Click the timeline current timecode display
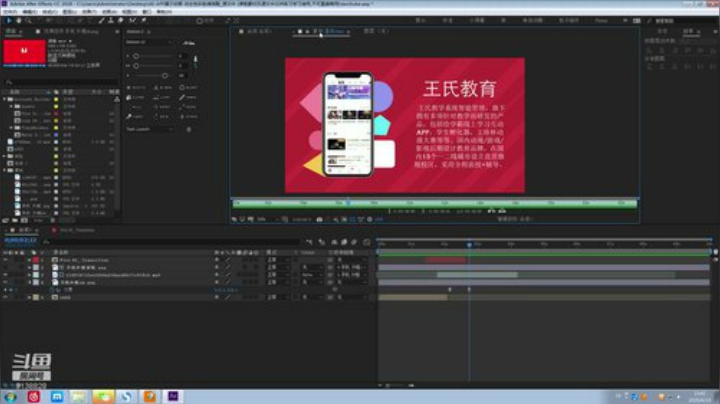 click(20, 240)
